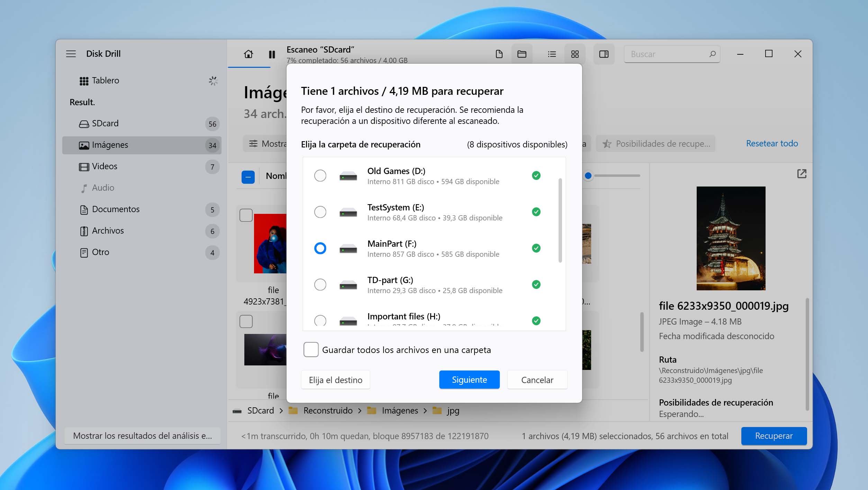Click jpg folder in the breadcrumb
The image size is (868, 490).
point(453,411)
